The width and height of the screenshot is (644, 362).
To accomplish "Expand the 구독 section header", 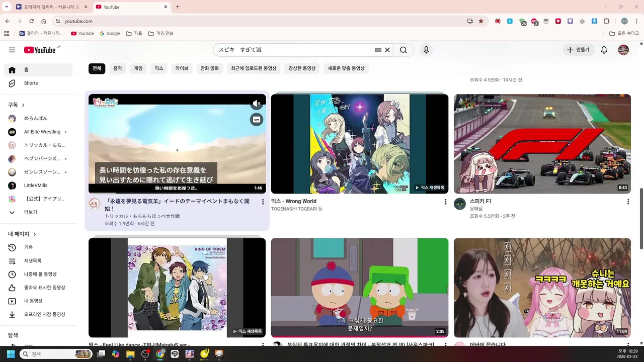I will click(x=17, y=105).
